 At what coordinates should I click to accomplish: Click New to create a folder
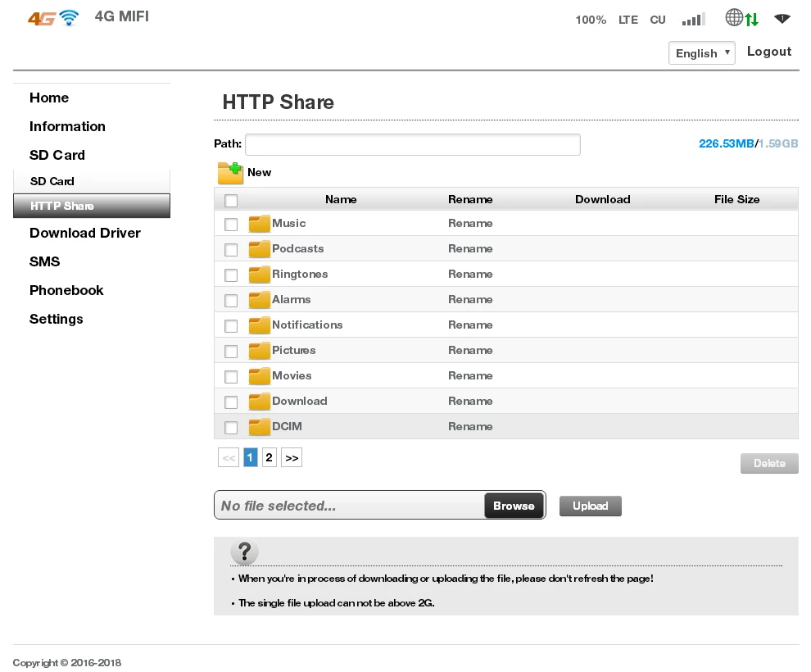pyautogui.click(x=259, y=173)
